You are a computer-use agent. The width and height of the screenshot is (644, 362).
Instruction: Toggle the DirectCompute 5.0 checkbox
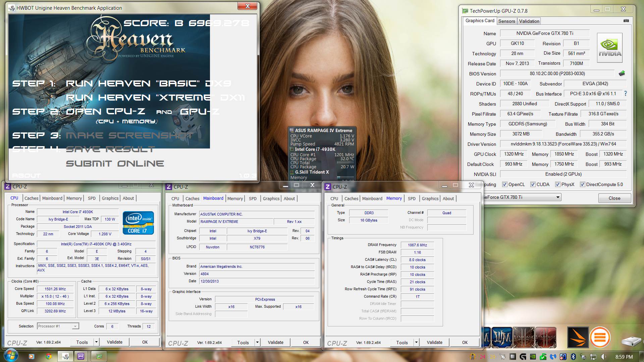(x=582, y=184)
